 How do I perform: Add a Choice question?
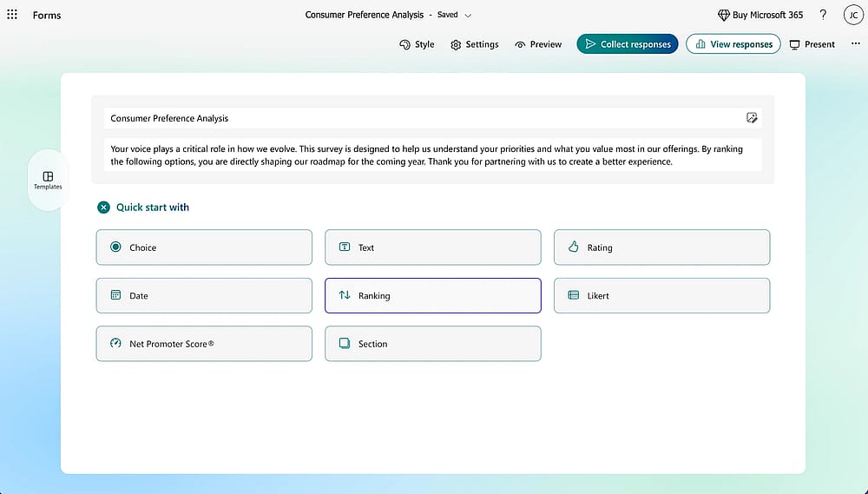pos(204,247)
